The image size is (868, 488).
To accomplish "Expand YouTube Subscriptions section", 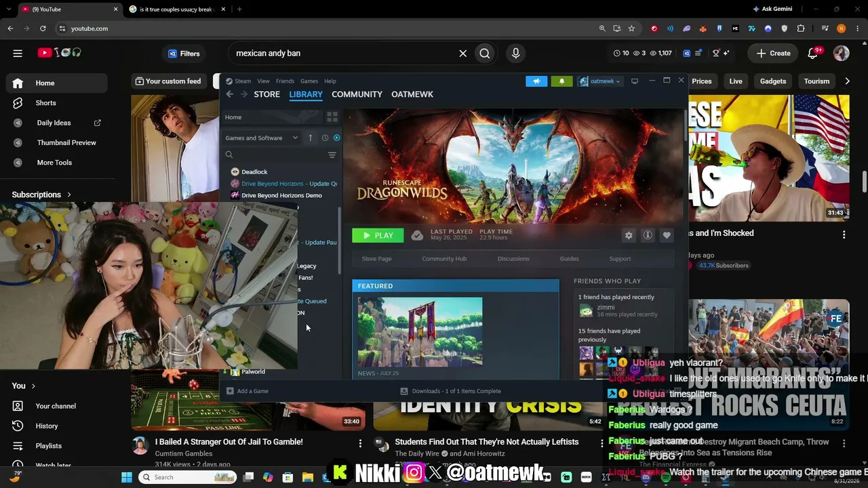I will (41, 195).
